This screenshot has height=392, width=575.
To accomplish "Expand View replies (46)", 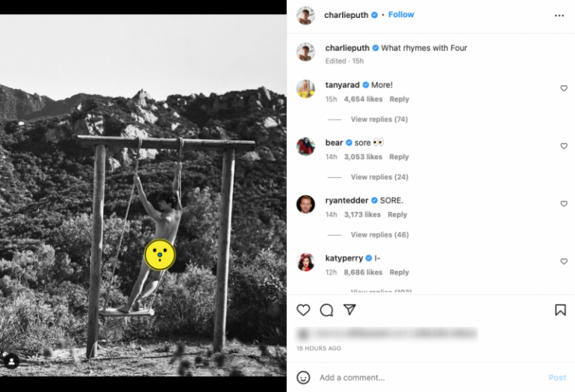I will coord(380,234).
